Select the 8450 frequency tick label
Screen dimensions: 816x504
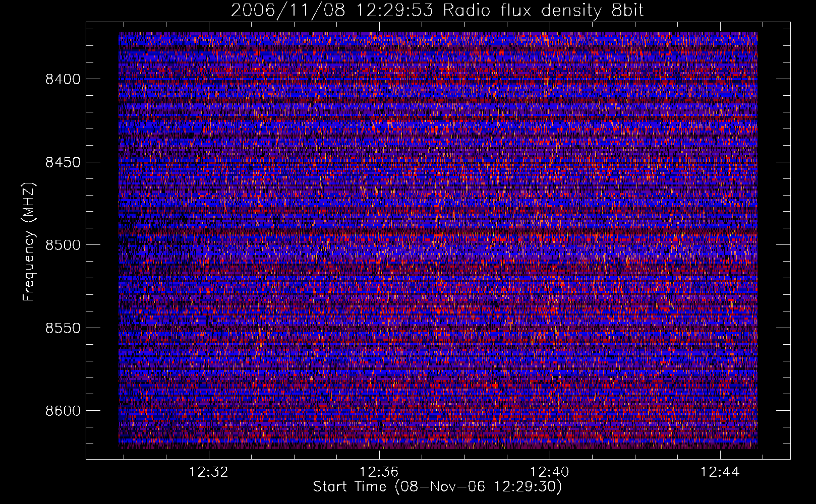coord(63,162)
